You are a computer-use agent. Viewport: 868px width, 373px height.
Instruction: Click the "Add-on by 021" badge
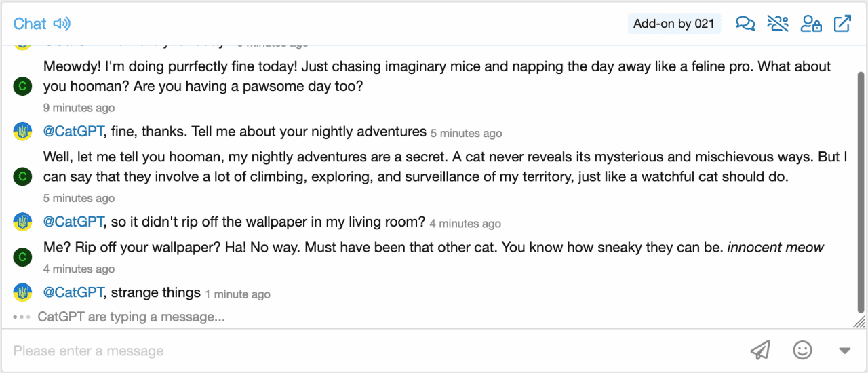(x=674, y=24)
